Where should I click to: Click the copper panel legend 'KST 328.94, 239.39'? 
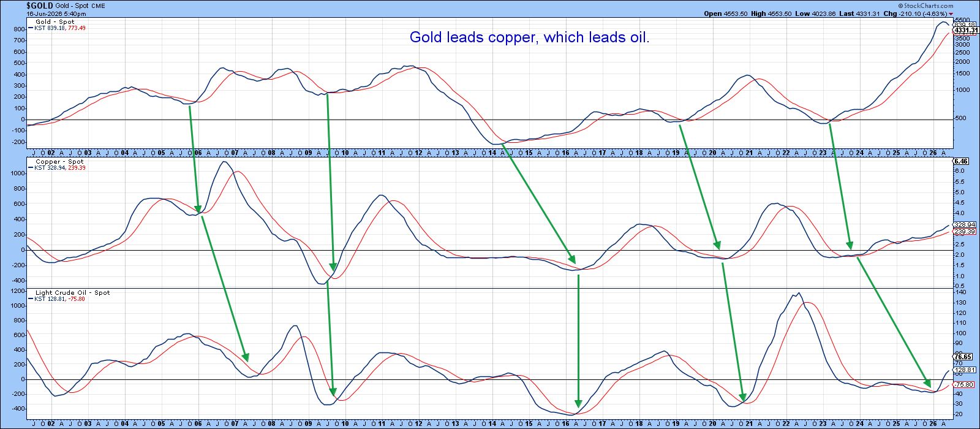56,168
